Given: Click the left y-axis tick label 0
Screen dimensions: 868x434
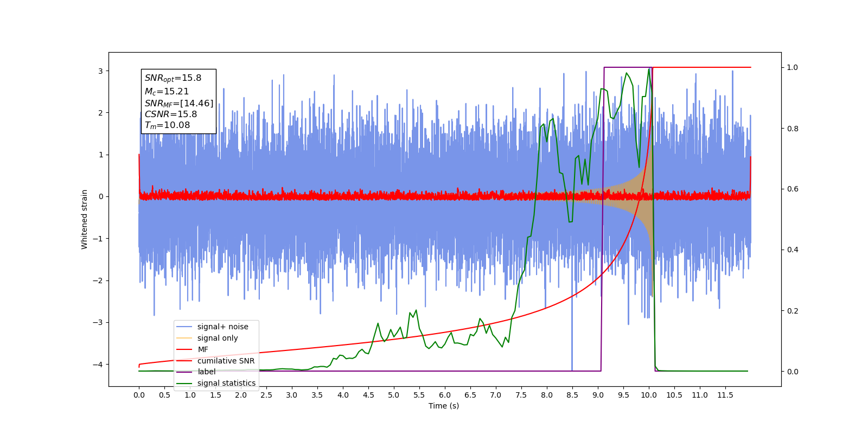Looking at the screenshot, I should tap(100, 197).
